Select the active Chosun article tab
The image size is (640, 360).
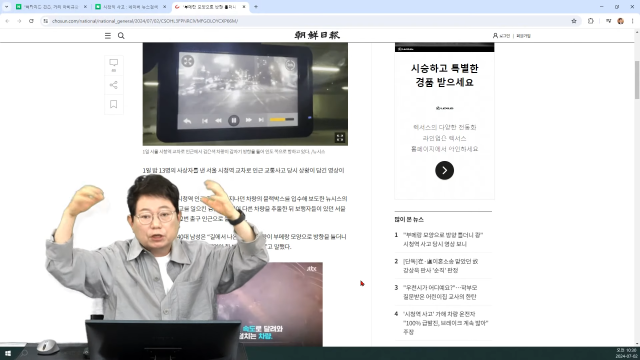[210, 7]
